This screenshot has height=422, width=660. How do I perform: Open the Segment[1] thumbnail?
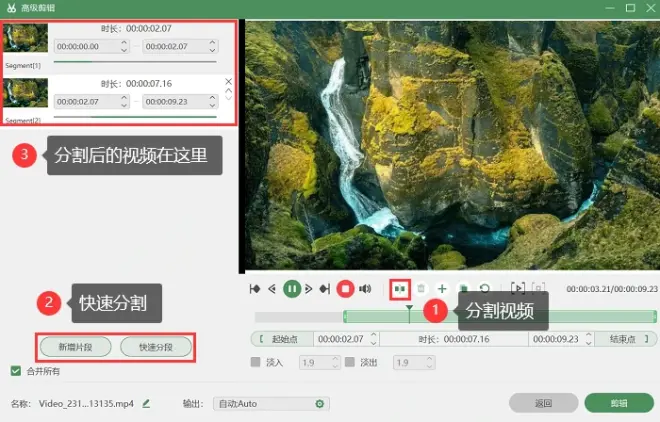point(25,38)
